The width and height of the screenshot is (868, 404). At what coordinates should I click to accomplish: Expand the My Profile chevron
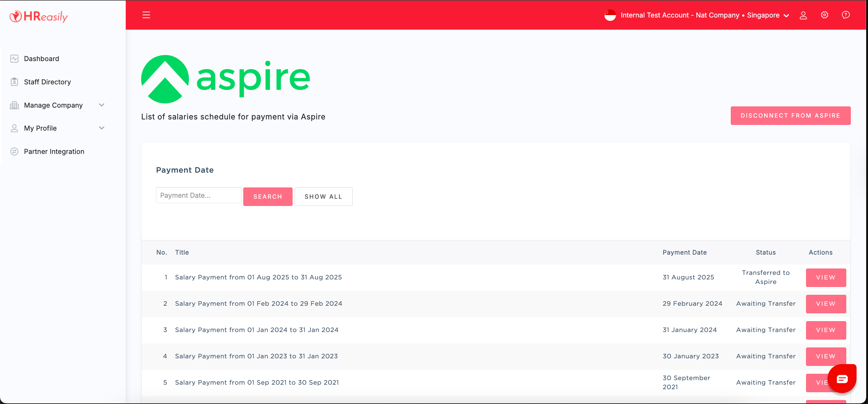coord(102,128)
